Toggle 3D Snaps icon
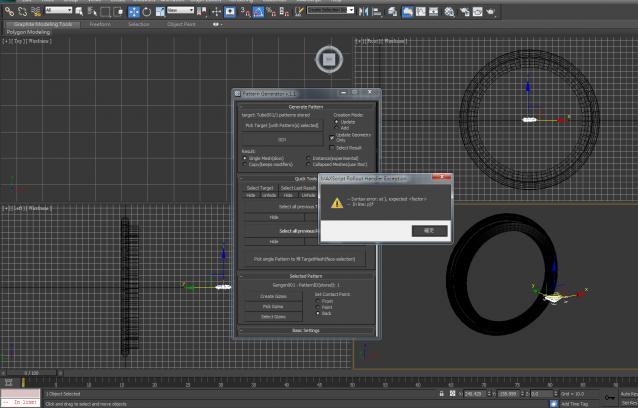 (x=245, y=12)
